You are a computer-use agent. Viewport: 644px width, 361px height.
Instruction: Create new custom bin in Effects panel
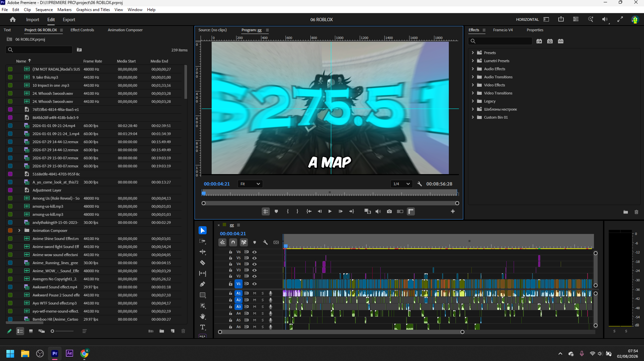coord(626,212)
